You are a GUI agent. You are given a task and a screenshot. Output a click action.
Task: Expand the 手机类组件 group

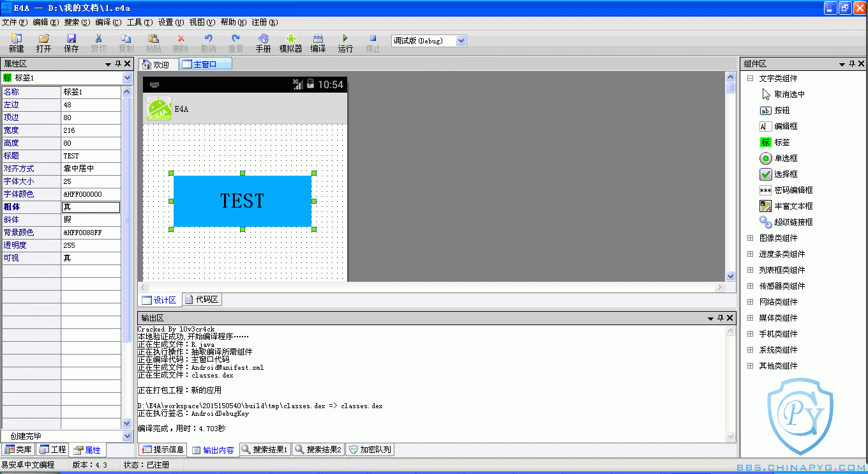coord(750,334)
